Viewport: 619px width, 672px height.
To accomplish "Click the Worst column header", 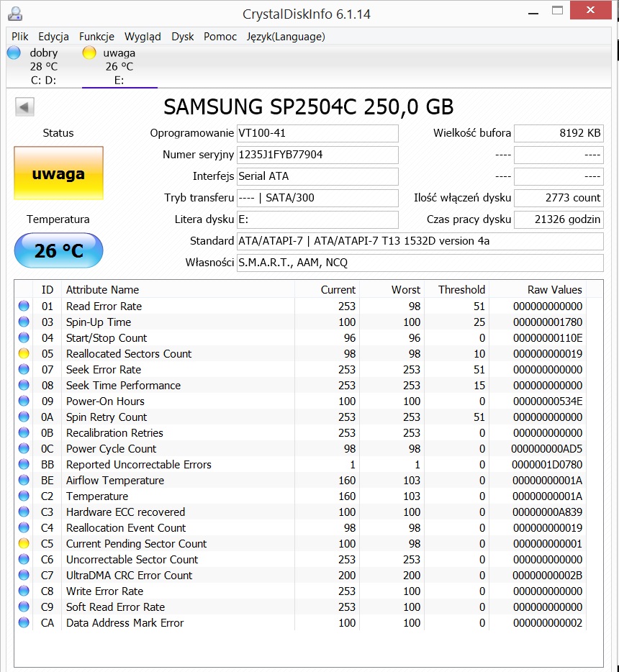I will [392, 290].
